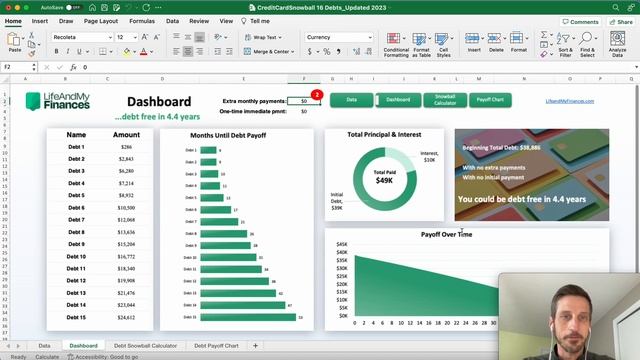This screenshot has width=640, height=360.
Task: Open the Page Layout ribbon tab
Action: [x=101, y=21]
